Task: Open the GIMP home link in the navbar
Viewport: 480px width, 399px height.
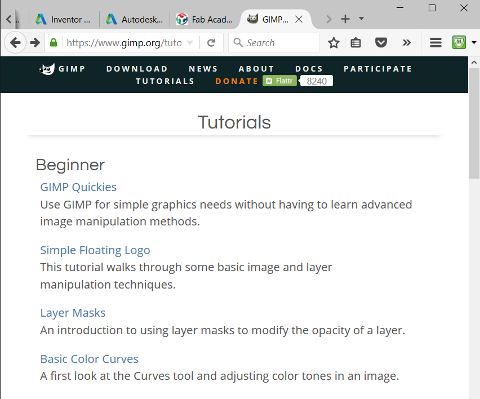Action: click(72, 69)
